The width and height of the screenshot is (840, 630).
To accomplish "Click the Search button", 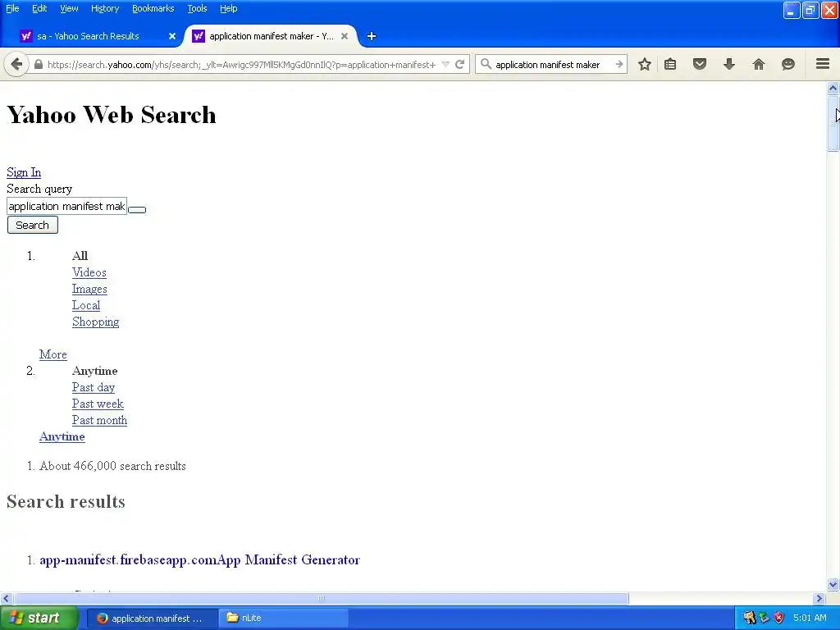I will (x=32, y=225).
